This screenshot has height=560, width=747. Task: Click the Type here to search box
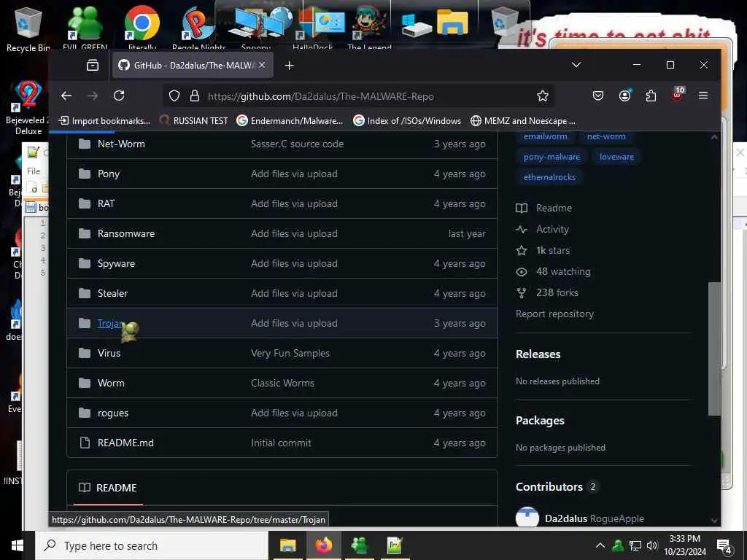click(x=152, y=545)
